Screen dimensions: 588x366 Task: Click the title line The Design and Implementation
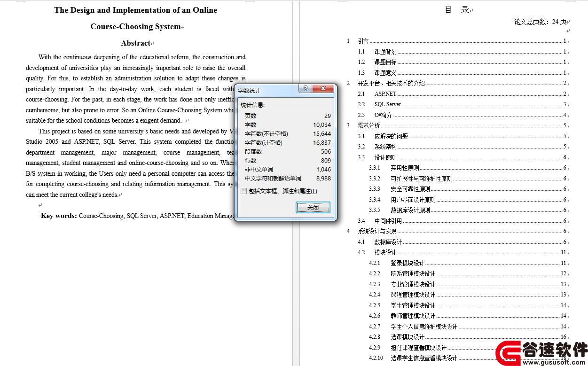135,10
